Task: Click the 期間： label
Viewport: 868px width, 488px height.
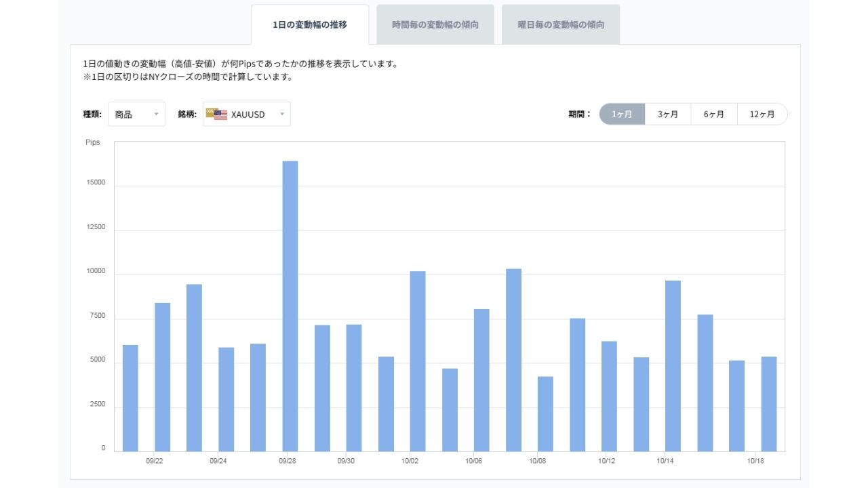Action: pos(580,114)
